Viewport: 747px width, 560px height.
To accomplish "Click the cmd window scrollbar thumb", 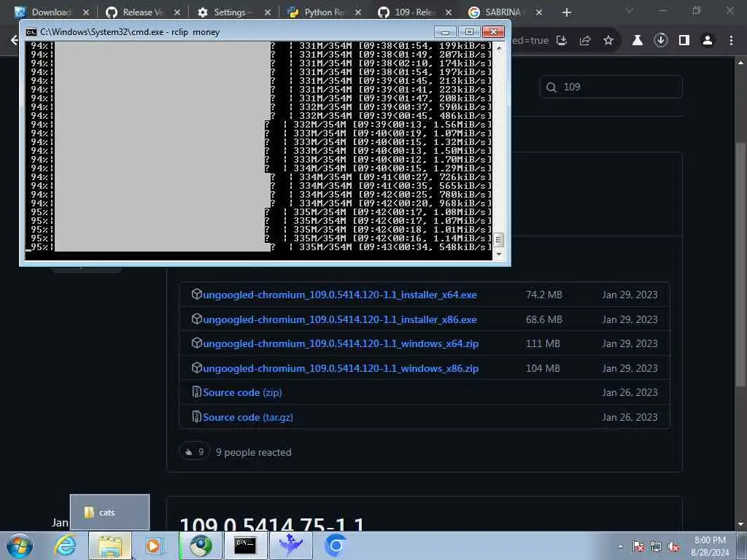I will tap(498, 239).
